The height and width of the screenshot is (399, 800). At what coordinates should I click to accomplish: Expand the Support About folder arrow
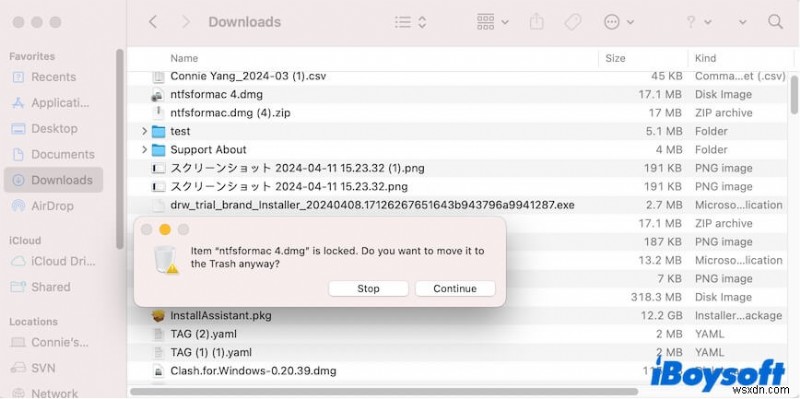(x=144, y=149)
